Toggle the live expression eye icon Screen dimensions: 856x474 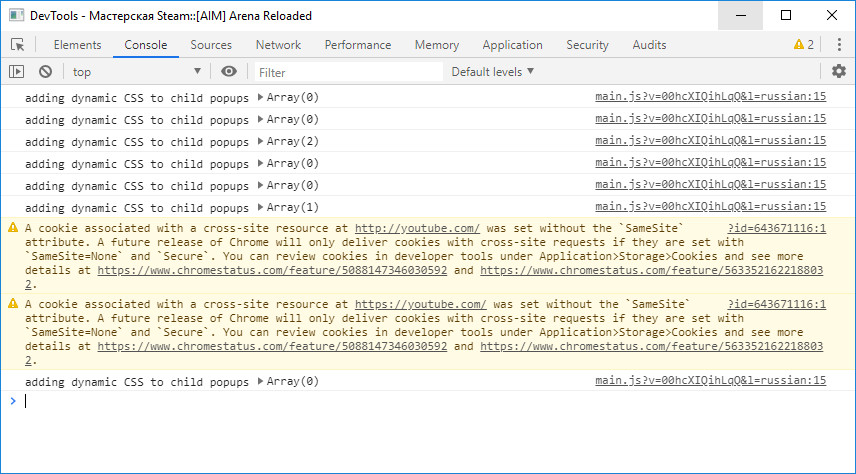coord(229,72)
